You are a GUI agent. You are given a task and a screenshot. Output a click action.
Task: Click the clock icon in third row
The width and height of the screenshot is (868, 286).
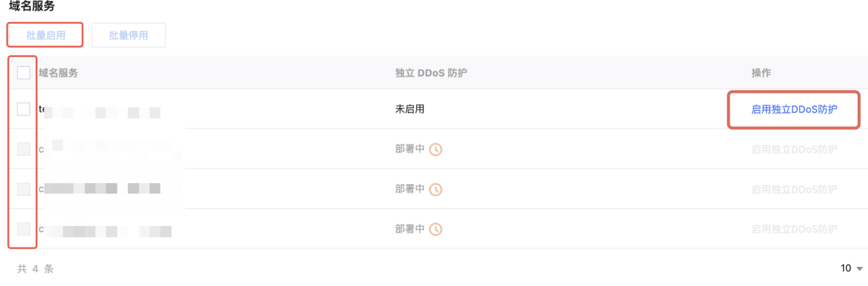pyautogui.click(x=435, y=189)
